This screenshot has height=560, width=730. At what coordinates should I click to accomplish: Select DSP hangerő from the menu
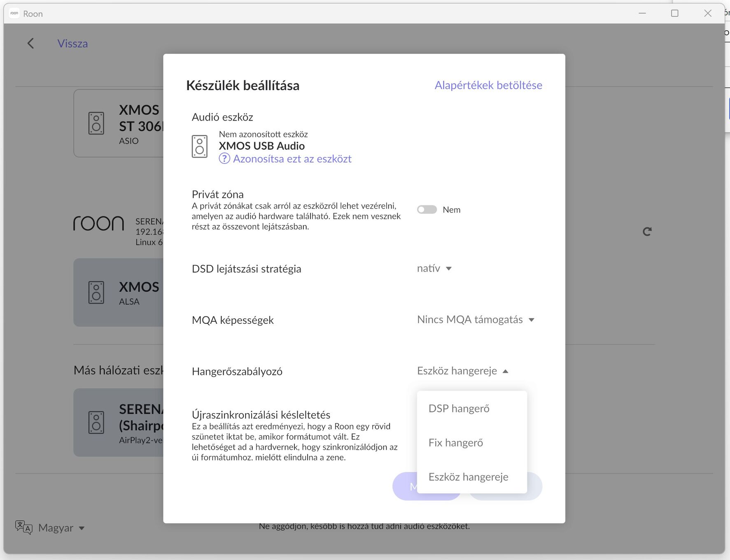(x=459, y=409)
